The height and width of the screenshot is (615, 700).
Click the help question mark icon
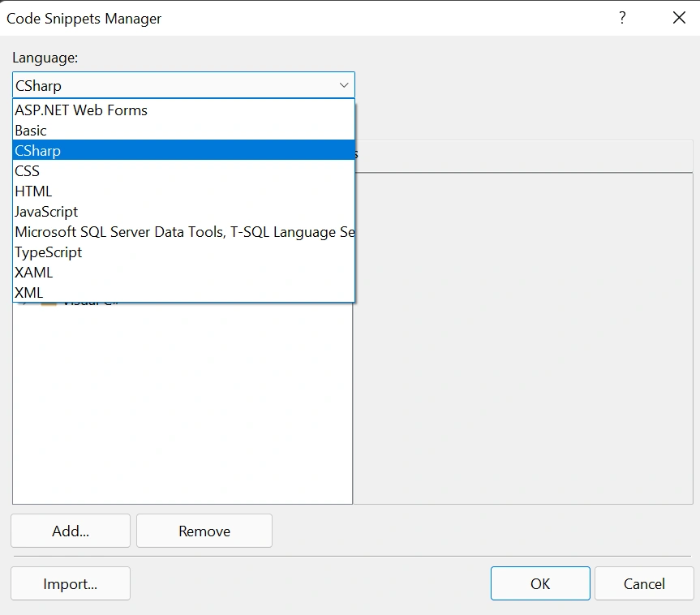point(622,18)
